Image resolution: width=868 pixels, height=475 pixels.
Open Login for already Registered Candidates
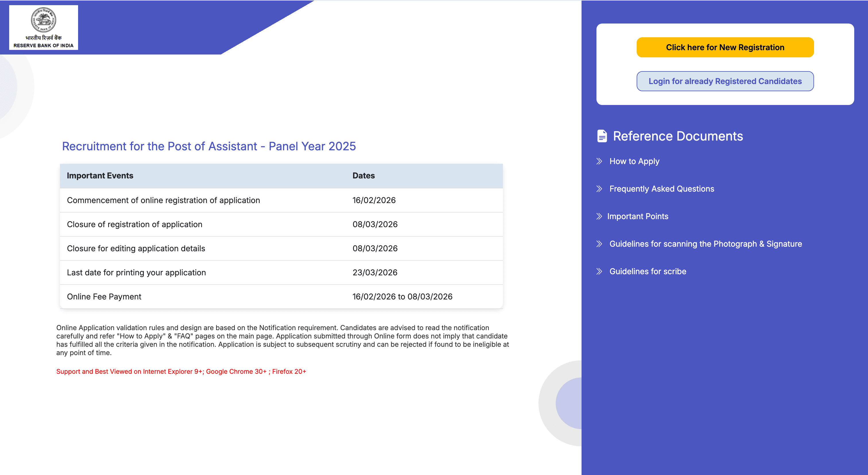click(x=725, y=81)
